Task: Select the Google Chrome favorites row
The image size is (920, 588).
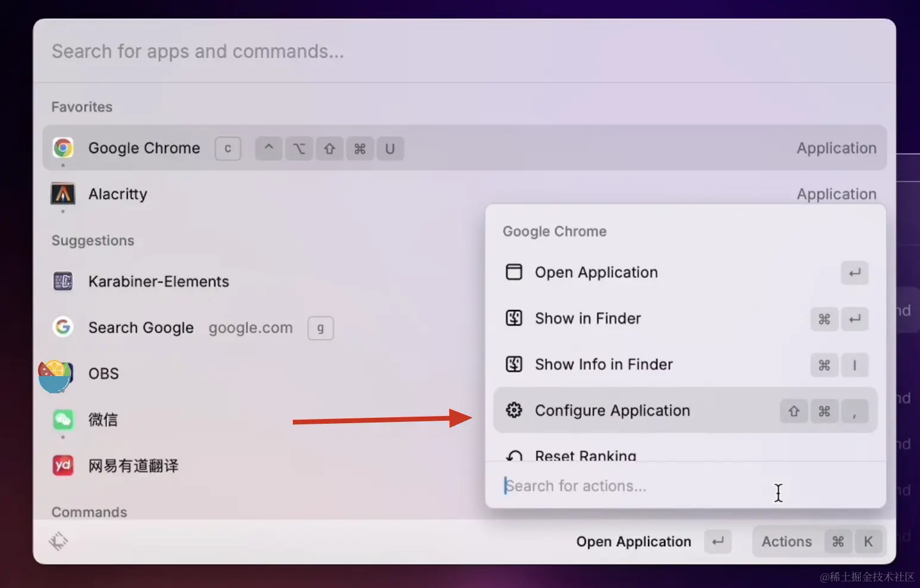Action: pyautogui.click(x=464, y=148)
